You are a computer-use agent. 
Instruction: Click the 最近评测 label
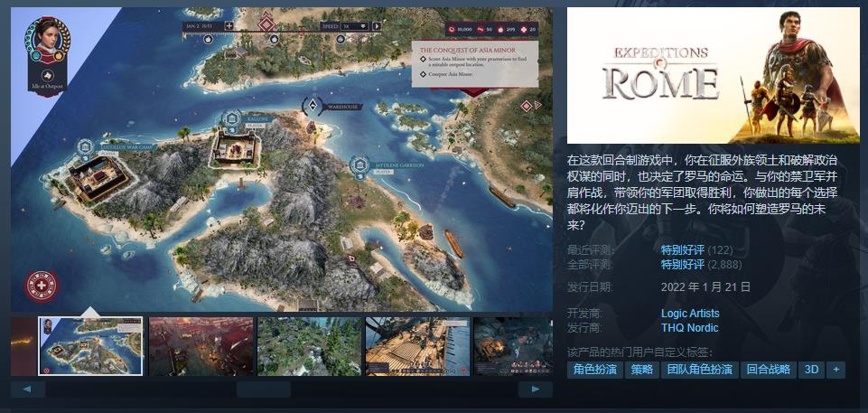click(590, 249)
